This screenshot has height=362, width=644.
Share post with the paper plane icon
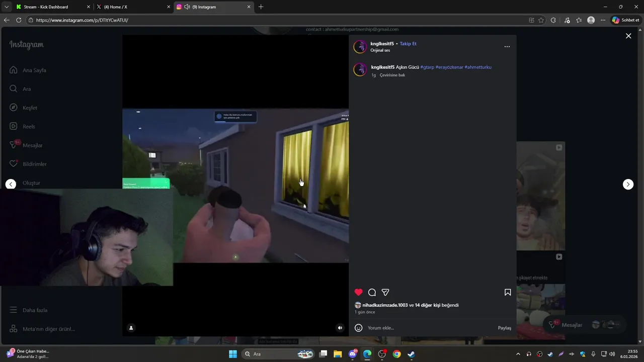[385, 292]
